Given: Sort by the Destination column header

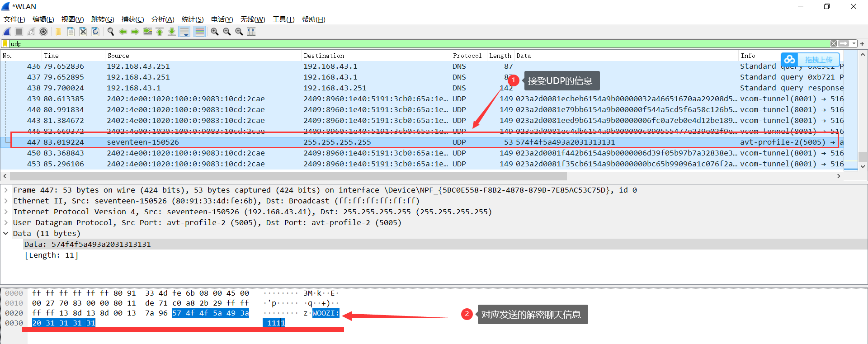Looking at the screenshot, I should [x=376, y=56].
